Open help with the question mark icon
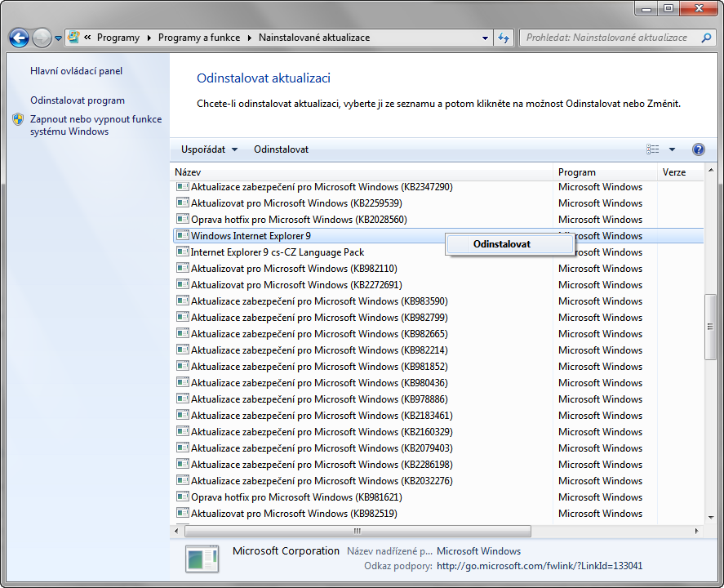The image size is (724, 588). [x=698, y=149]
